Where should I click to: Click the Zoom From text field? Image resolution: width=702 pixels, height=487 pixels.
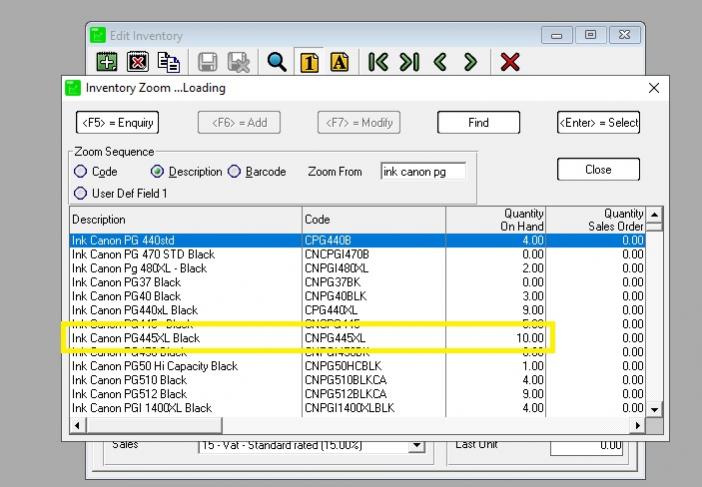coord(423,172)
